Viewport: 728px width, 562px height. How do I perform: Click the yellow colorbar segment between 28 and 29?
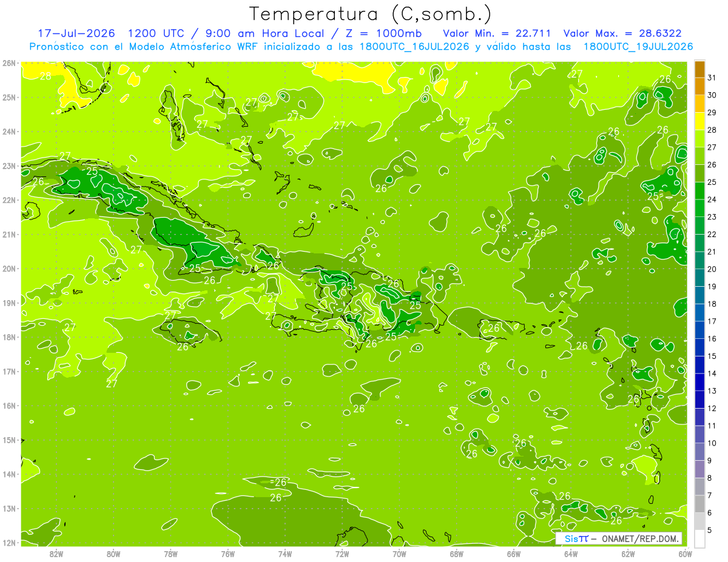[699, 122]
